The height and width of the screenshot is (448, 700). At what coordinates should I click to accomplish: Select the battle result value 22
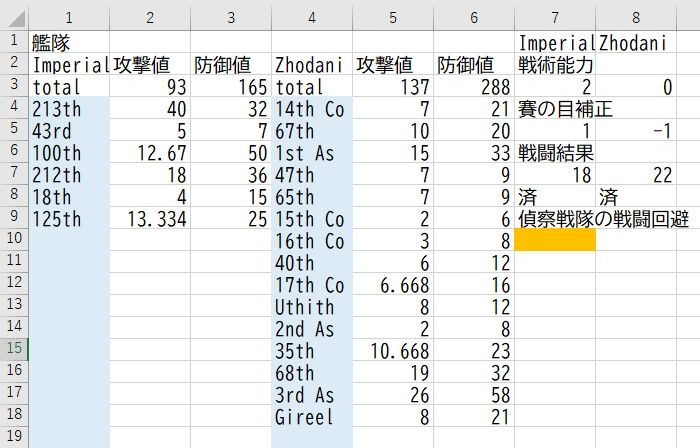636,174
